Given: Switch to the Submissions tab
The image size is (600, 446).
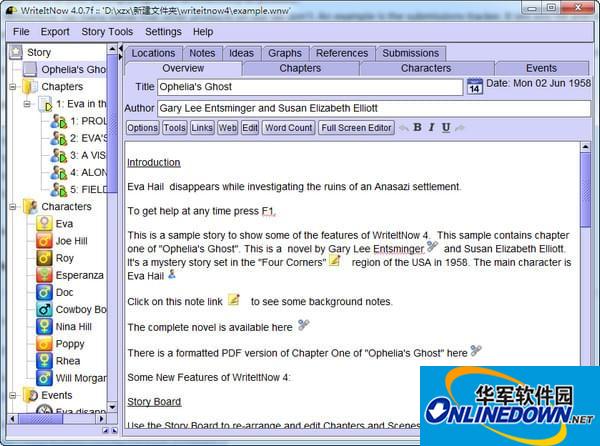Looking at the screenshot, I should (411, 53).
